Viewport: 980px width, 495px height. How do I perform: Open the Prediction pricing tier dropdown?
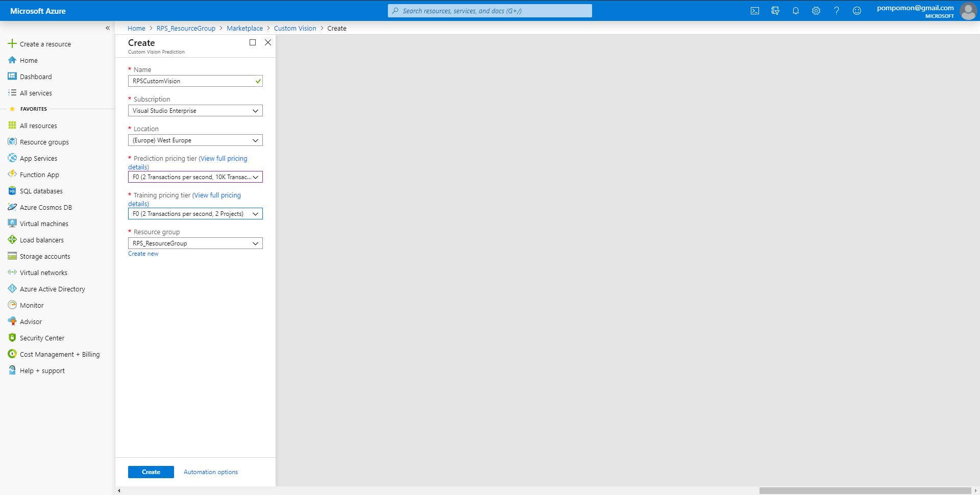(x=195, y=177)
